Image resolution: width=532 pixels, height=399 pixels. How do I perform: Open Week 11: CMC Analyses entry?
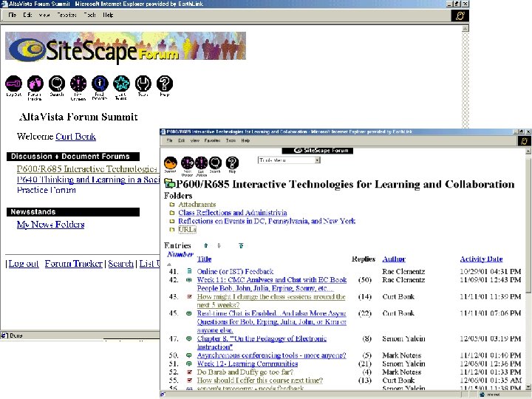click(272, 284)
